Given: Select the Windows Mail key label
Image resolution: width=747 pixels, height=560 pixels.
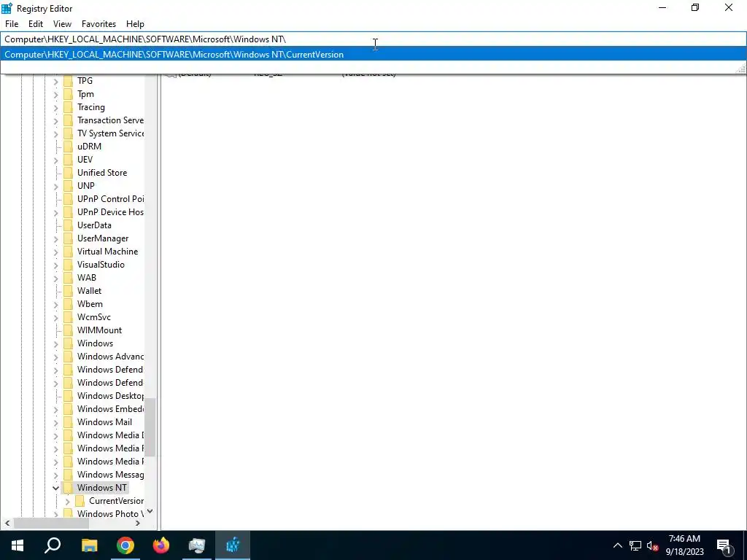Looking at the screenshot, I should [105, 422].
